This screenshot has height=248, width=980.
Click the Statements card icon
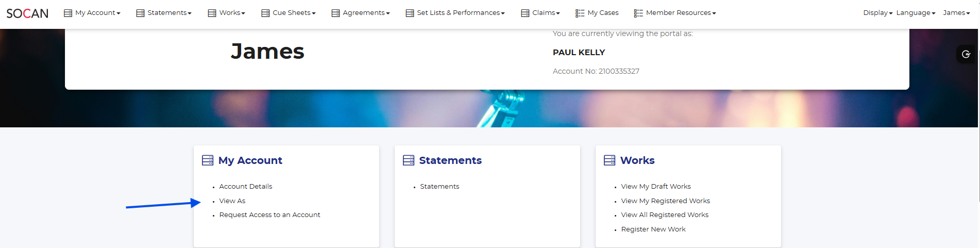[409, 160]
